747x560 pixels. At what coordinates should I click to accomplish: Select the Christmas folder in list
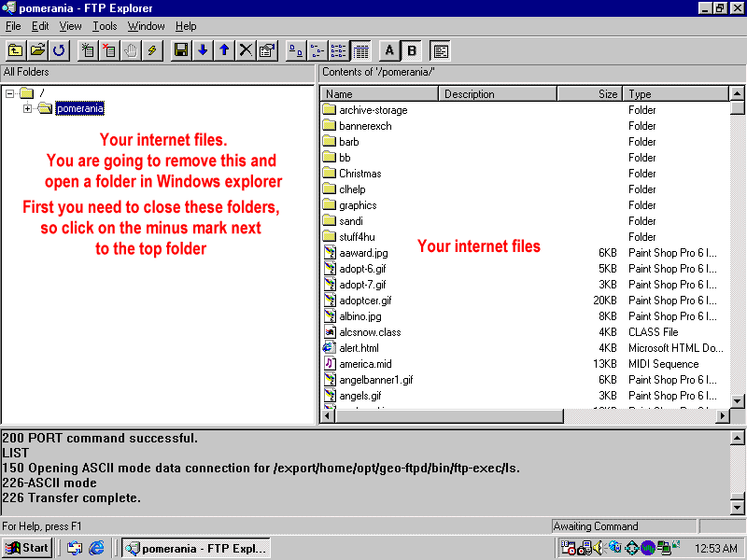359,174
